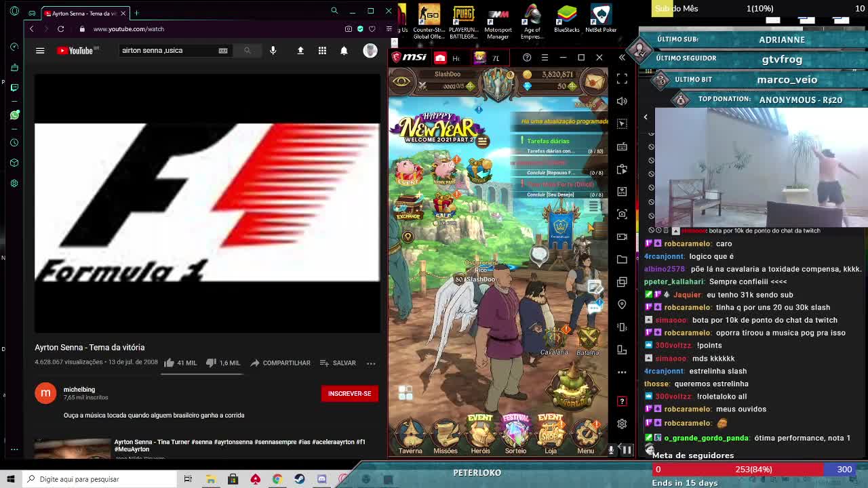
Task: Open emulator more options ellipsis
Action: (622, 372)
